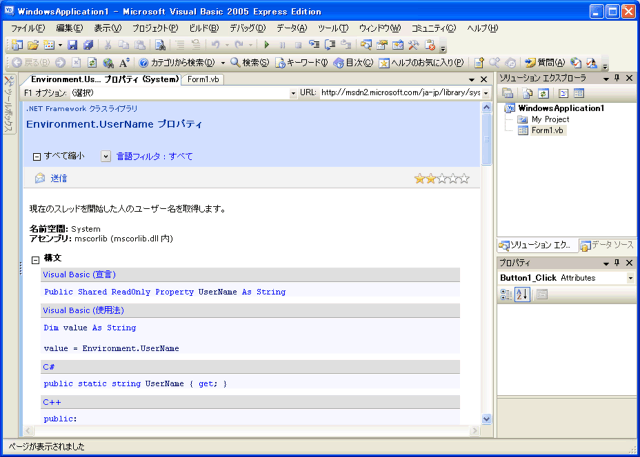Click the Save All toolbar icon
The image size is (640, 457).
pos(88,45)
